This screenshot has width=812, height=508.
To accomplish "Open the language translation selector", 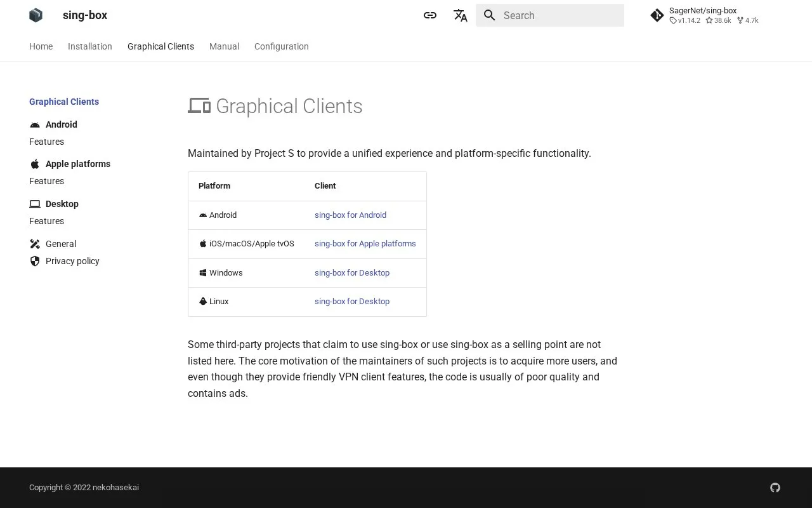I will point(461,15).
